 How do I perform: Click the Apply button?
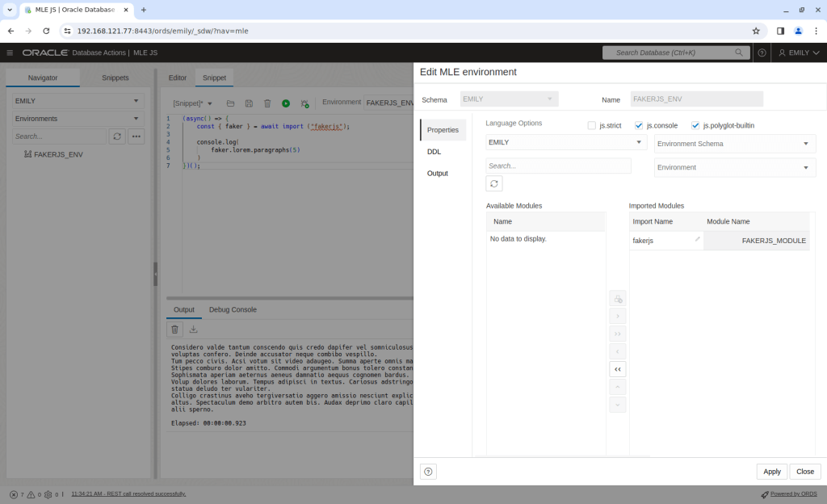click(771, 472)
